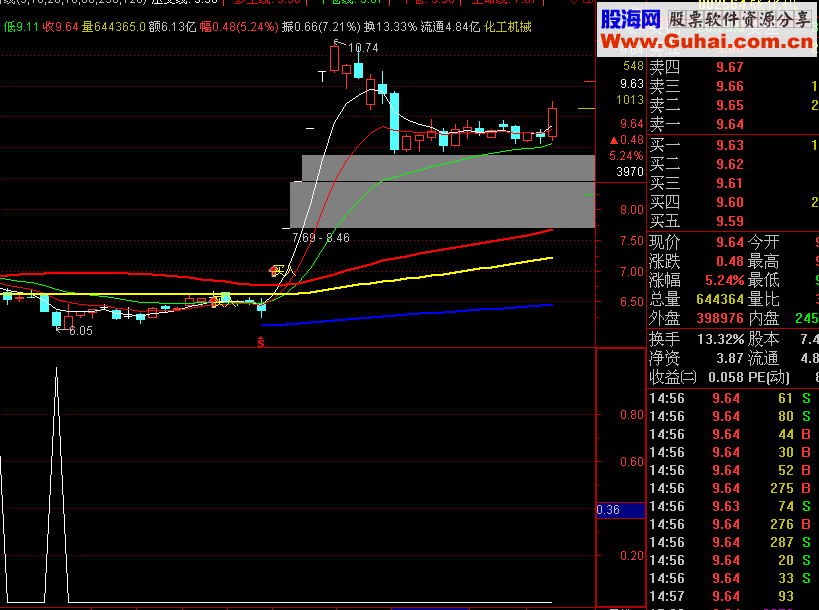Click the 换13.33% turnover rate
819x610 pixels.
click(x=390, y=27)
